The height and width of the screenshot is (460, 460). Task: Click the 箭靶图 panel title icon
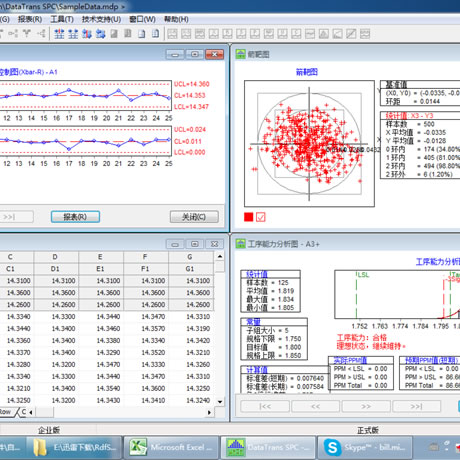[240, 54]
